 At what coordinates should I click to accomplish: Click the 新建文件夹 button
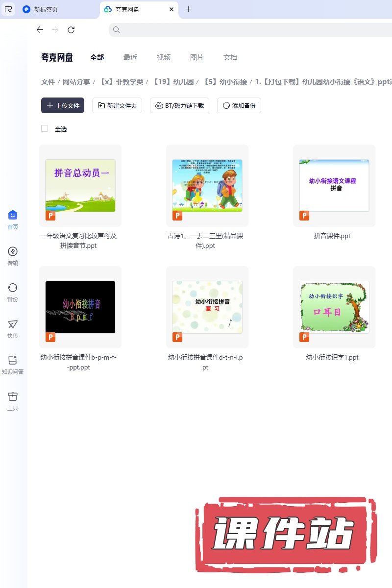(x=118, y=105)
